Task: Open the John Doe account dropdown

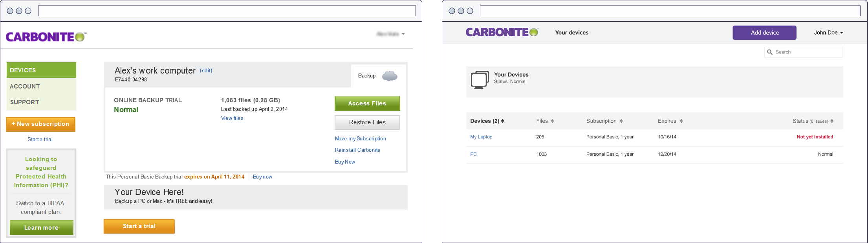Action: 828,33
